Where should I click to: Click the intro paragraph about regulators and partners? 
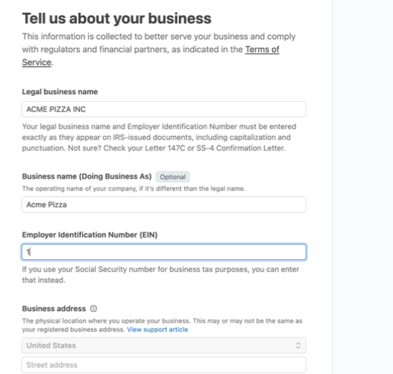coord(159,49)
